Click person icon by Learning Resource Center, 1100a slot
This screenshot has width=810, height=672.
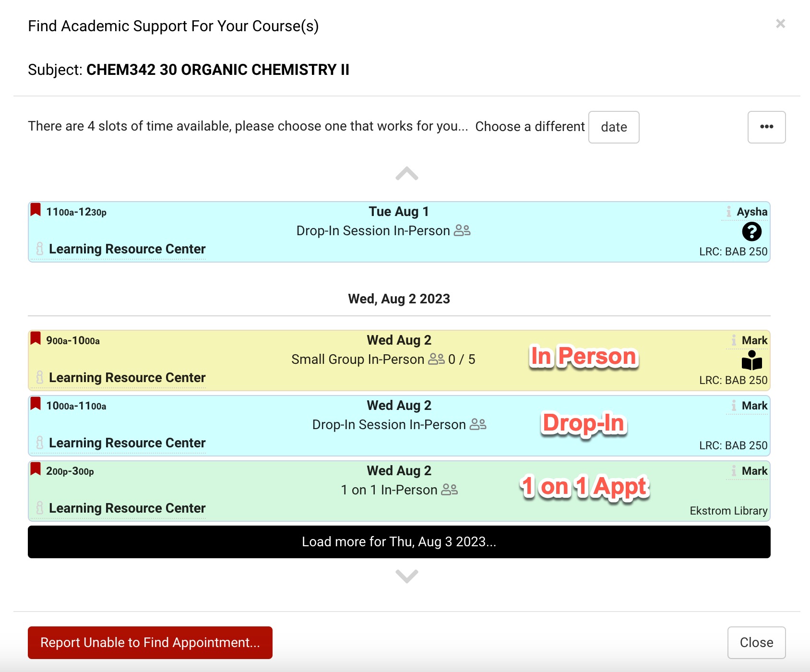point(40,249)
